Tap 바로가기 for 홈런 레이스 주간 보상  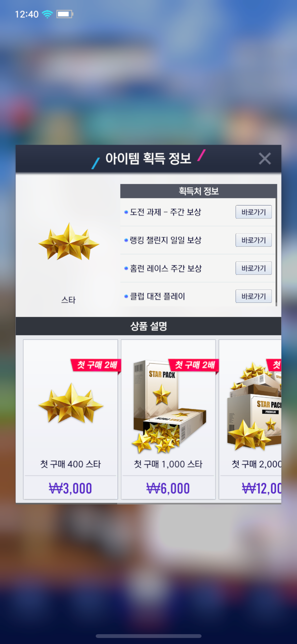(253, 268)
